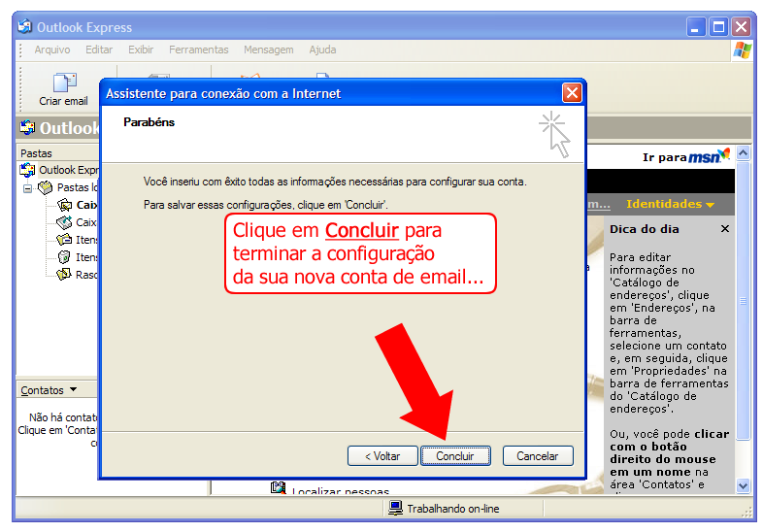Click the 'Pastas' pane header

coord(36,153)
